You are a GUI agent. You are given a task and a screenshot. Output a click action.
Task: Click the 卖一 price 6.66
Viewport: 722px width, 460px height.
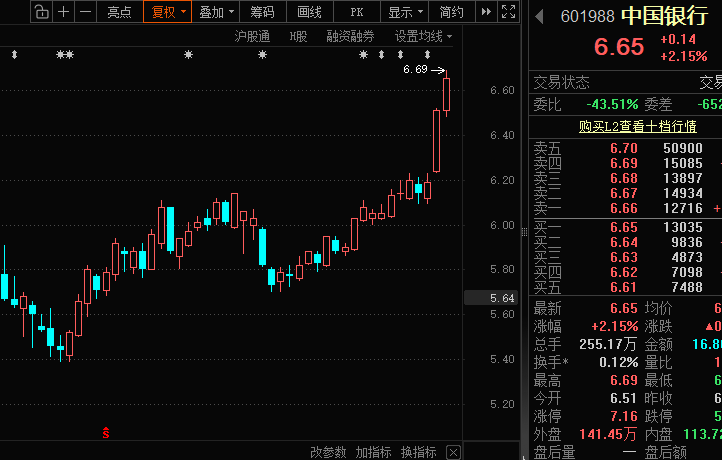(x=623, y=209)
